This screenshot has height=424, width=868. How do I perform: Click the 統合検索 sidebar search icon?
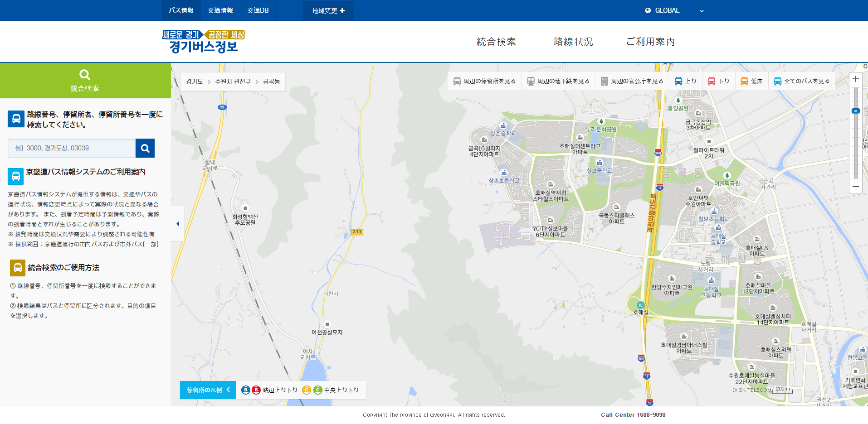85,75
